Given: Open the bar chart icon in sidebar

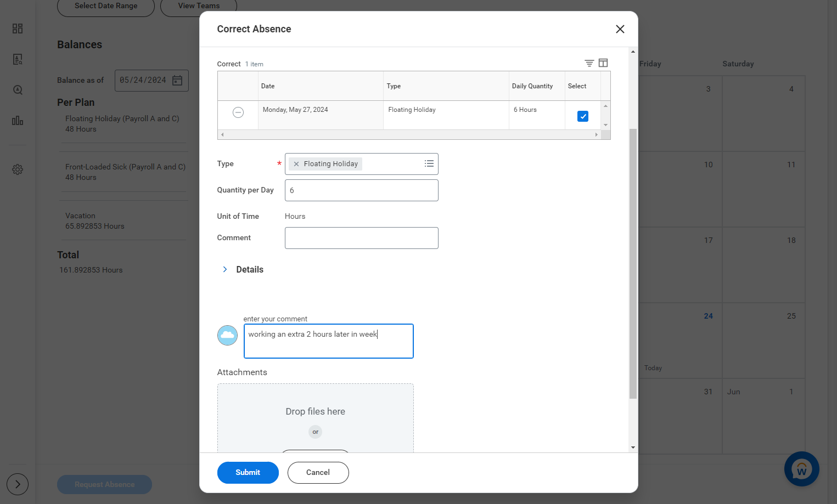Looking at the screenshot, I should pyautogui.click(x=18, y=121).
